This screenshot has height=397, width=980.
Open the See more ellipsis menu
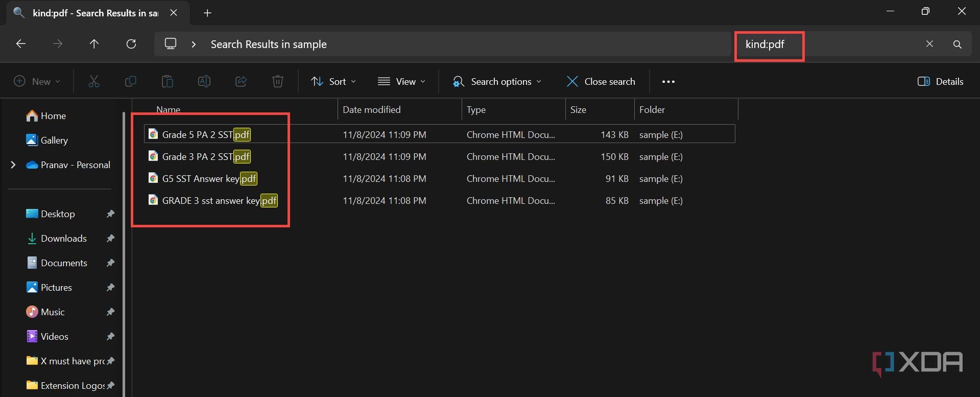click(668, 81)
